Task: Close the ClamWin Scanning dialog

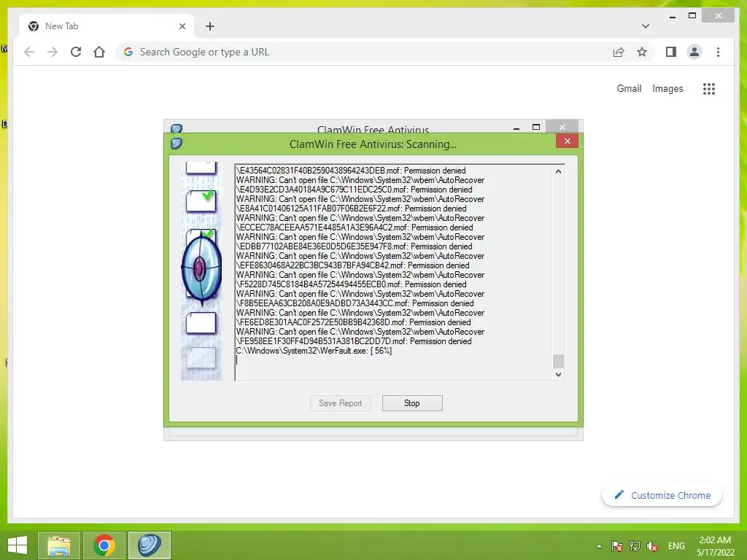Action: [x=567, y=141]
